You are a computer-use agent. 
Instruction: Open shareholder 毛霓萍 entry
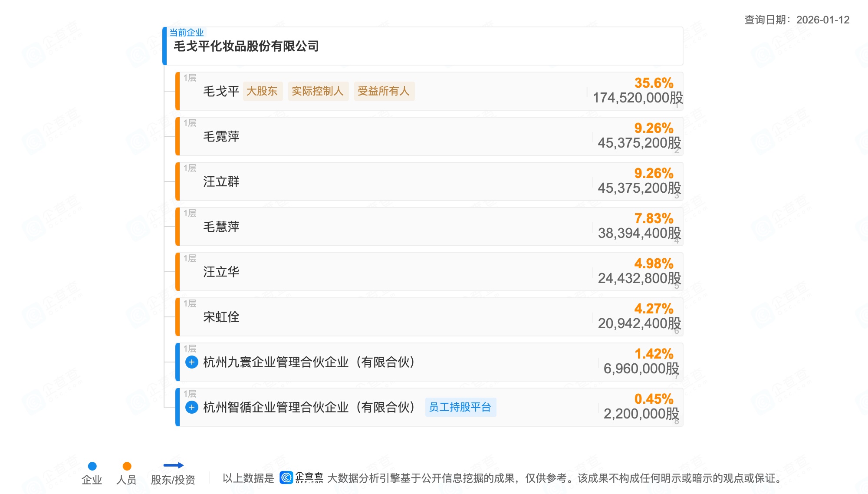coord(221,136)
